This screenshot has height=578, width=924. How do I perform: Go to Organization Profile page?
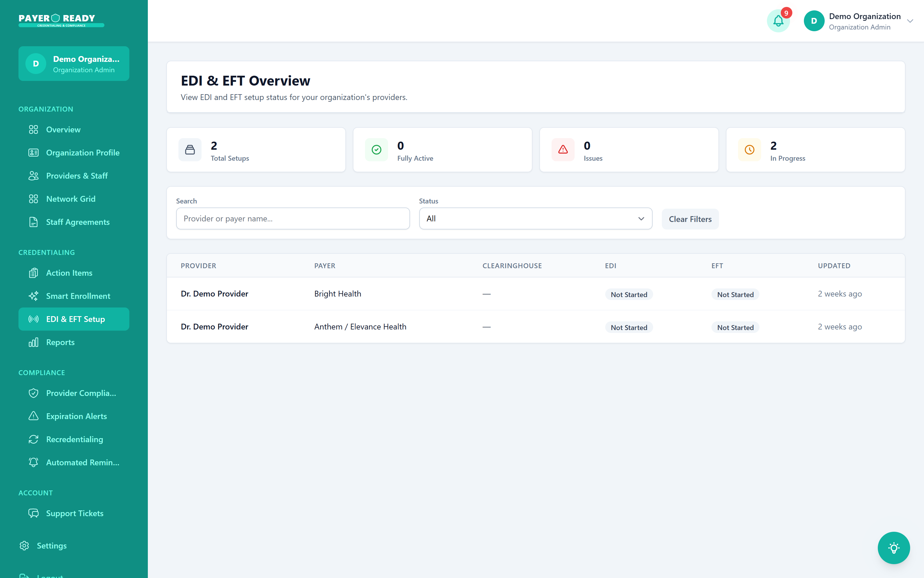(x=74, y=153)
